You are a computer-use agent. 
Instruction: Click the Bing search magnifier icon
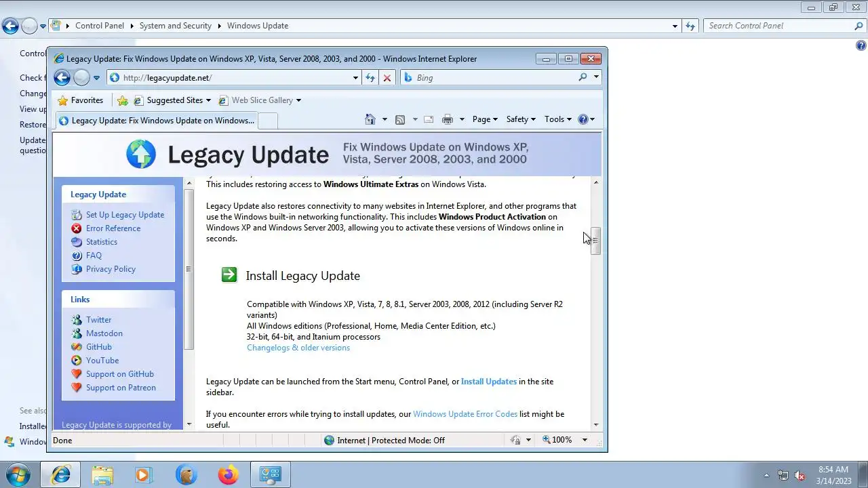(x=583, y=77)
